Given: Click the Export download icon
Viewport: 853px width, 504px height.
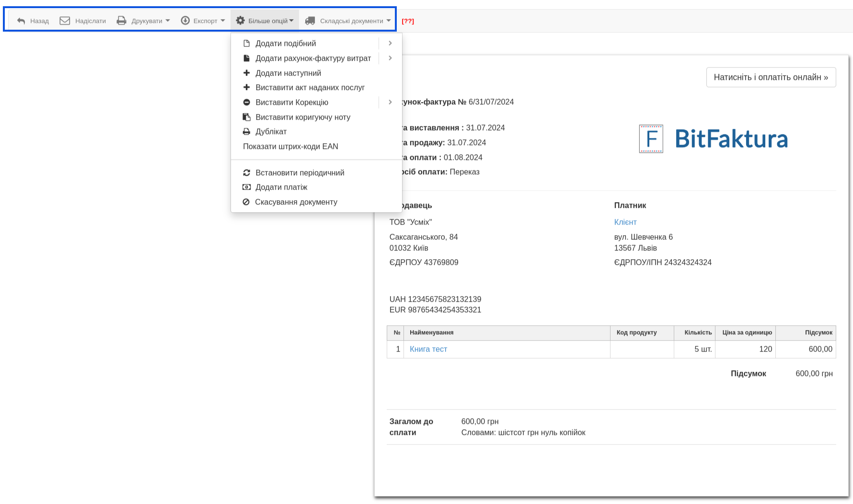Looking at the screenshot, I should click(x=185, y=21).
